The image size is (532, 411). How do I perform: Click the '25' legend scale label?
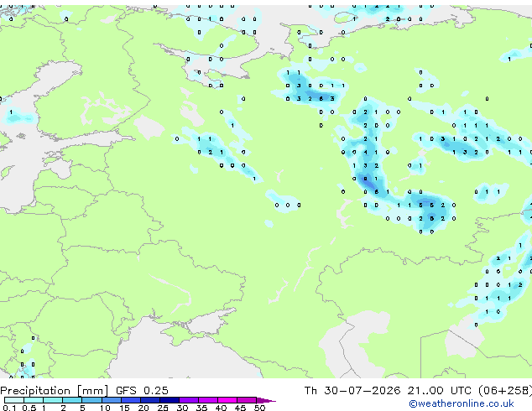coord(163,408)
